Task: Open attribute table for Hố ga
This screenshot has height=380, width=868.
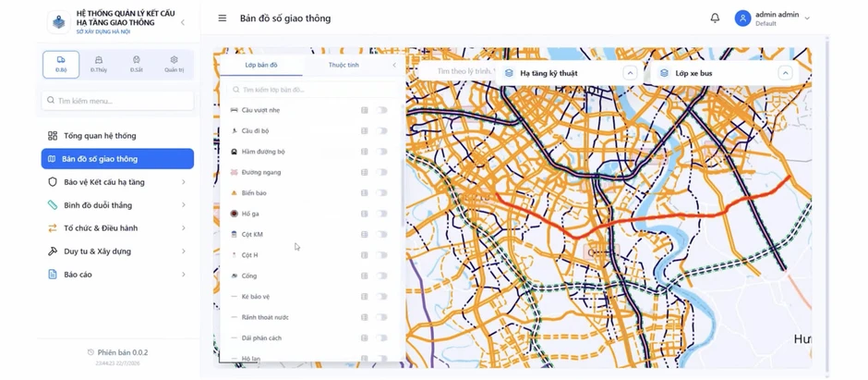Action: 364,214
